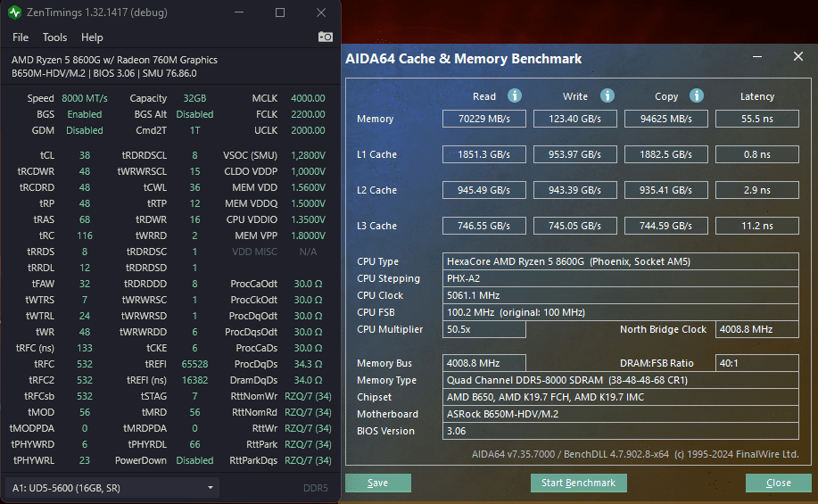
Task: Click the CPU Multiplier field 50.5x
Action: 484,329
